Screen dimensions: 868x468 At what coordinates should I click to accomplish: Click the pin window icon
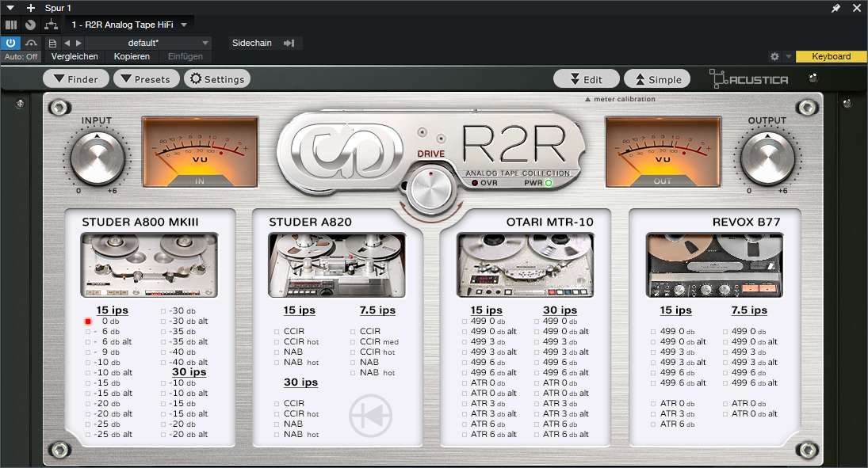(835, 8)
